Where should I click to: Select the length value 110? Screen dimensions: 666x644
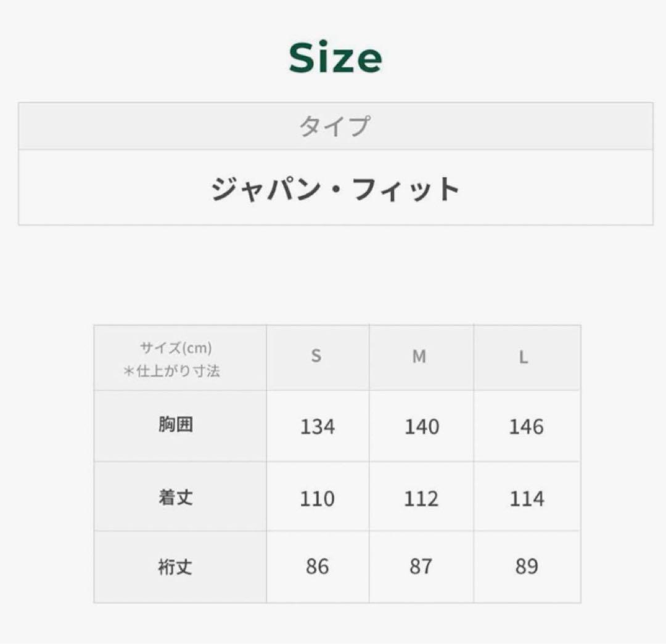coord(317,498)
